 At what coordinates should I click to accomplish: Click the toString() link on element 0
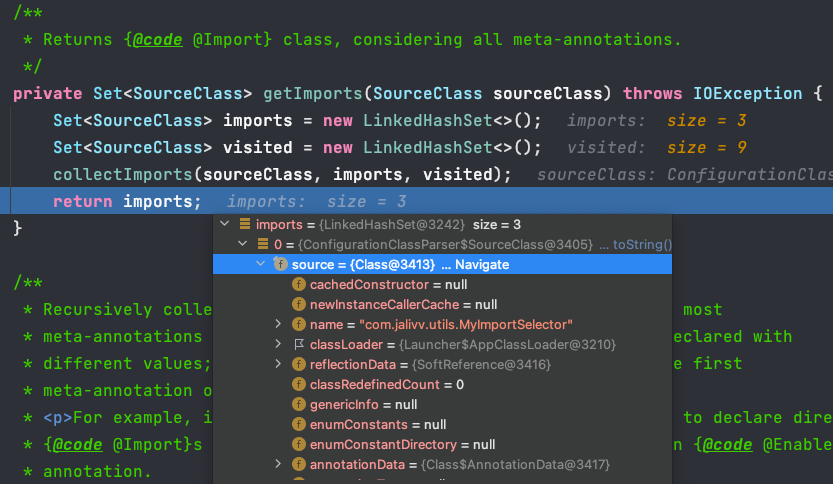642,244
